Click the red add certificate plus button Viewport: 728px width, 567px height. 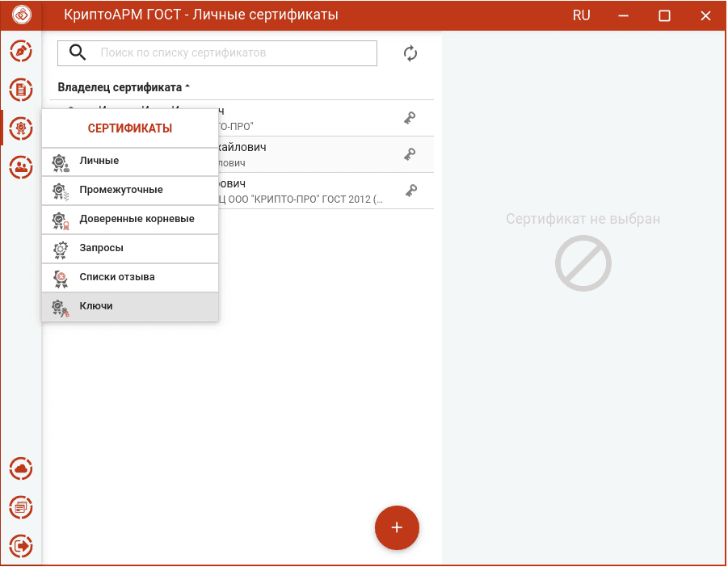pos(397,527)
